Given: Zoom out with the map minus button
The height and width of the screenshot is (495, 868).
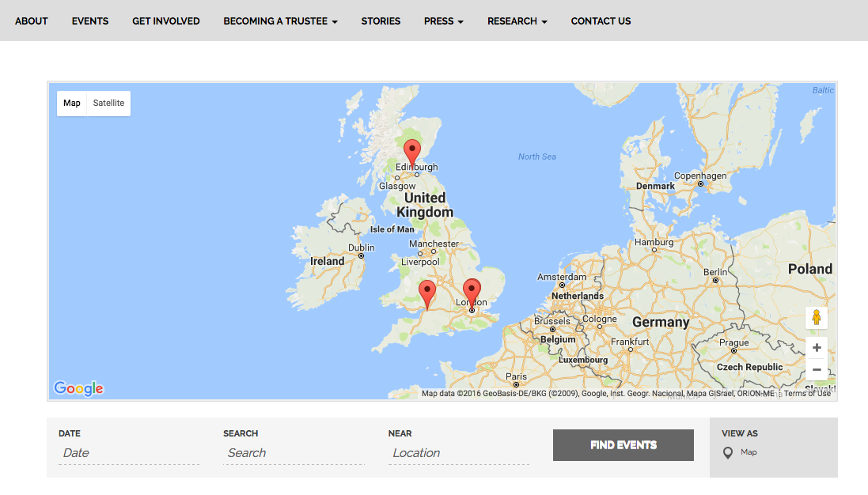Looking at the screenshot, I should coord(817,369).
